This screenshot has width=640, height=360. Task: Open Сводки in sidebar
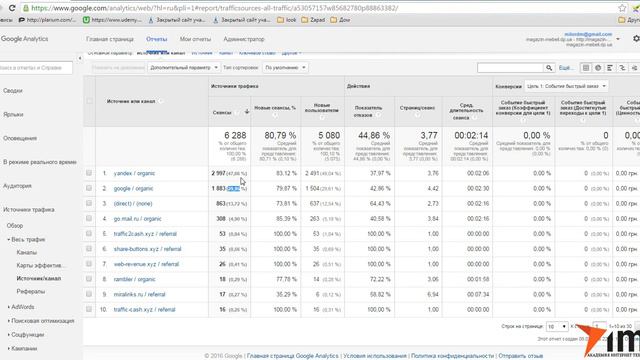coord(13,91)
